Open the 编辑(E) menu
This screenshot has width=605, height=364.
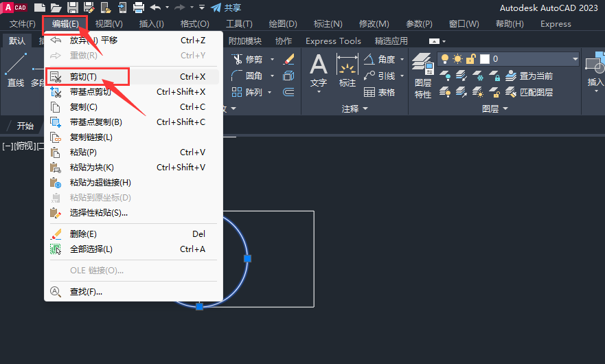[65, 24]
